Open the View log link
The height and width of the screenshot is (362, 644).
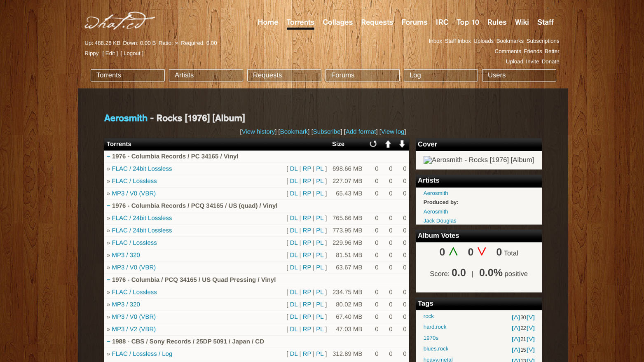coord(393,132)
